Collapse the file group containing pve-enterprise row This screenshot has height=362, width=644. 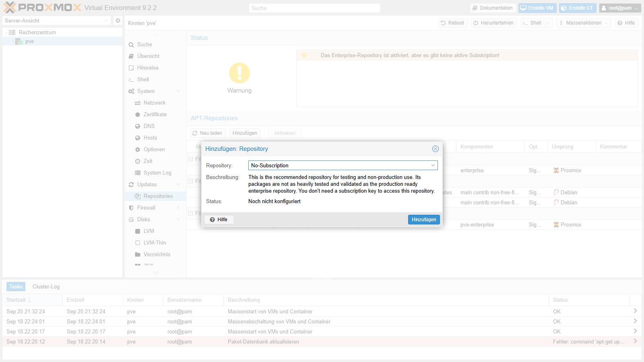[191, 214]
